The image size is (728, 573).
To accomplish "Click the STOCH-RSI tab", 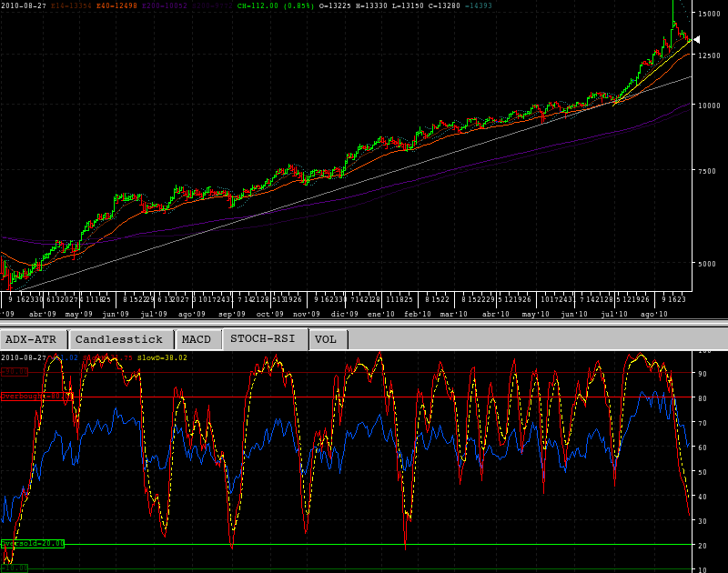I will pyautogui.click(x=262, y=339).
